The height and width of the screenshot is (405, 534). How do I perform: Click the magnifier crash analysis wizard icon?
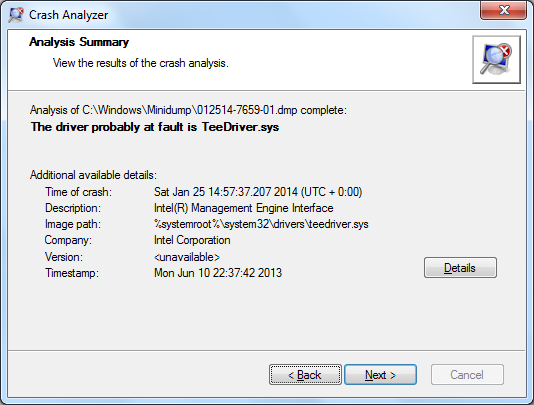coord(496,60)
